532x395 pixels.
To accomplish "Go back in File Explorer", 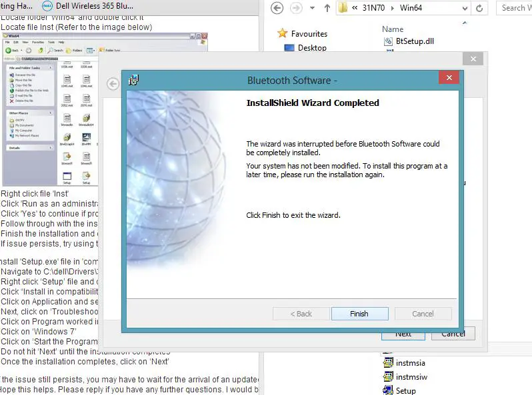I will pyautogui.click(x=277, y=8).
